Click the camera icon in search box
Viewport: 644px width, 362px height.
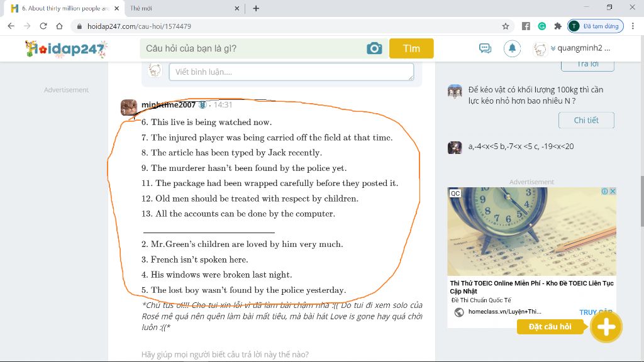point(374,48)
